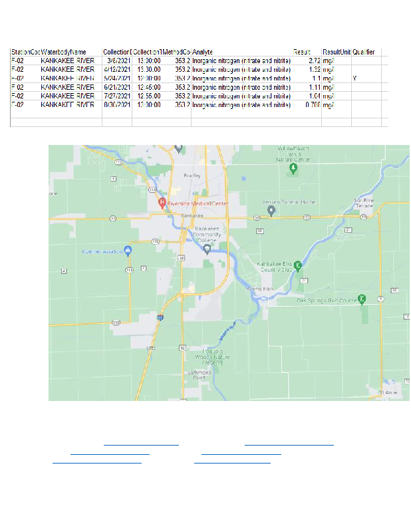Select the Bradley town label

(x=192, y=176)
